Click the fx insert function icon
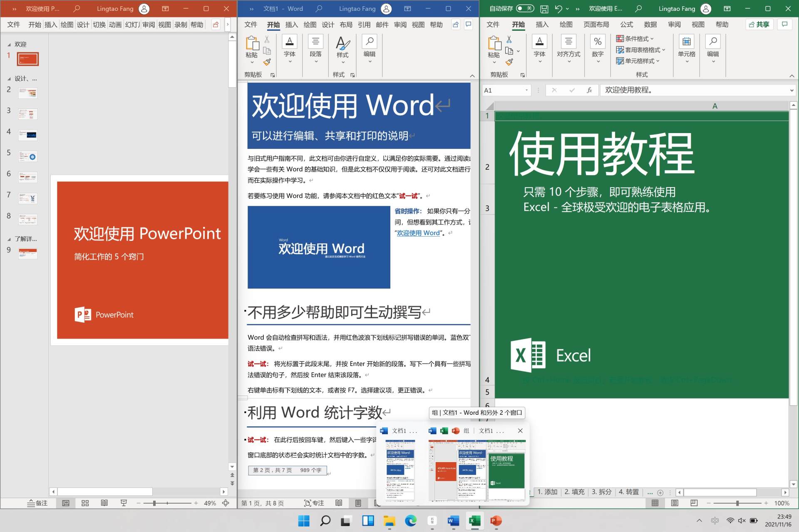Screen dimensions: 799x532 589,90
